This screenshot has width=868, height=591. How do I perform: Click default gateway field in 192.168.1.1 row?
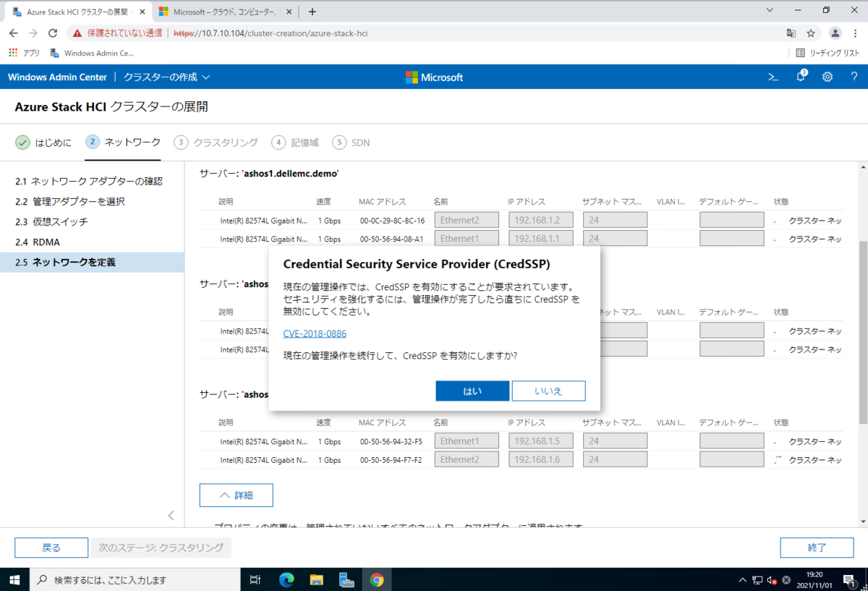(x=731, y=239)
